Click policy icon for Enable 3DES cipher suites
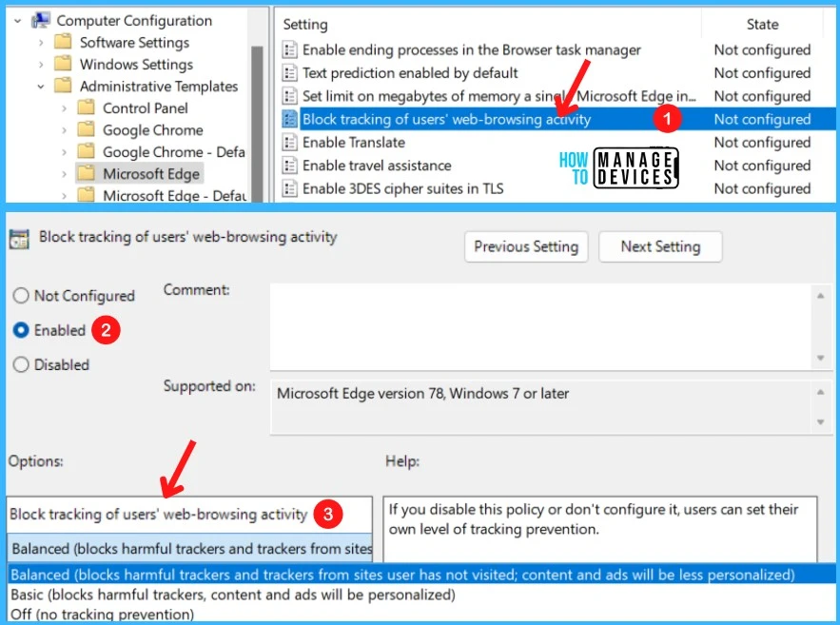The height and width of the screenshot is (625, 840). click(290, 188)
